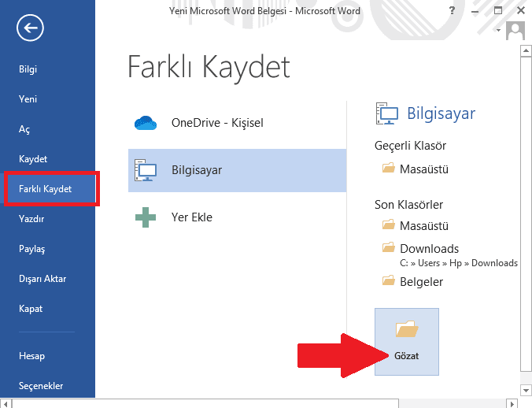Open account dropdown arrow near avatar
Viewport: 532px width, 408px height.
pyautogui.click(x=498, y=30)
